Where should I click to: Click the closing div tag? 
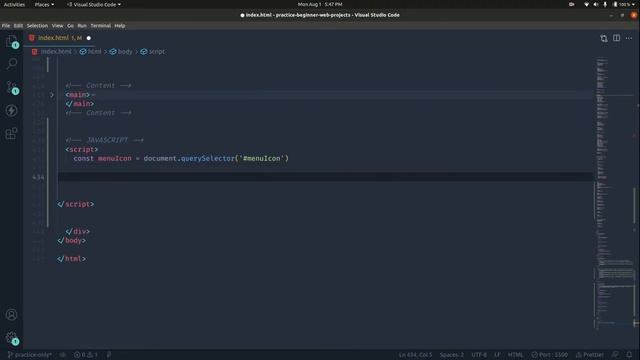tap(78, 231)
